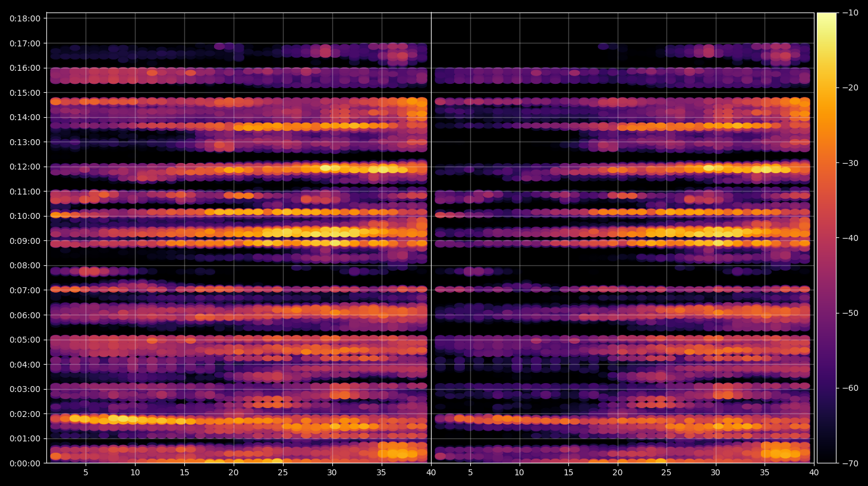
Task: Select the −40 colorbar scale label
Action: (850, 238)
